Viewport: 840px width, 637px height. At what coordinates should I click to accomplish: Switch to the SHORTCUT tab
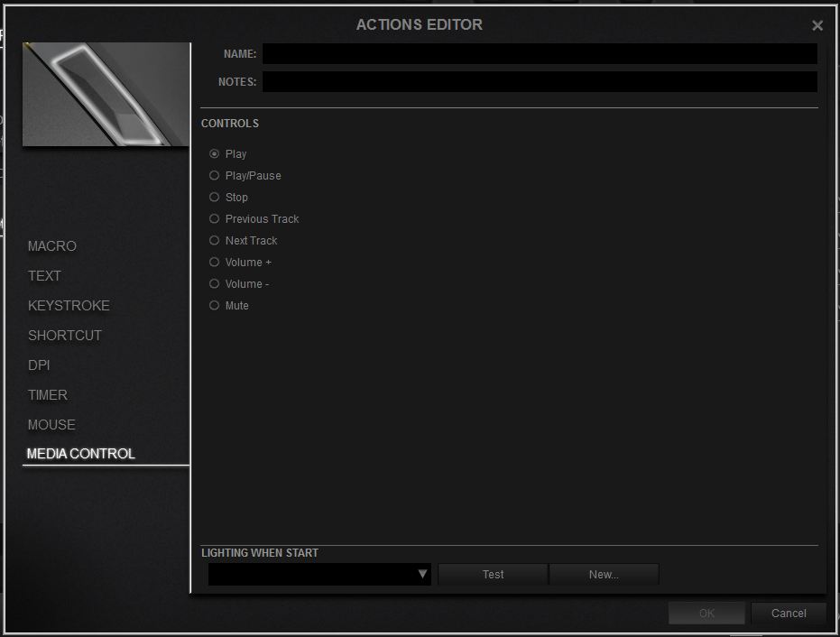[65, 336]
